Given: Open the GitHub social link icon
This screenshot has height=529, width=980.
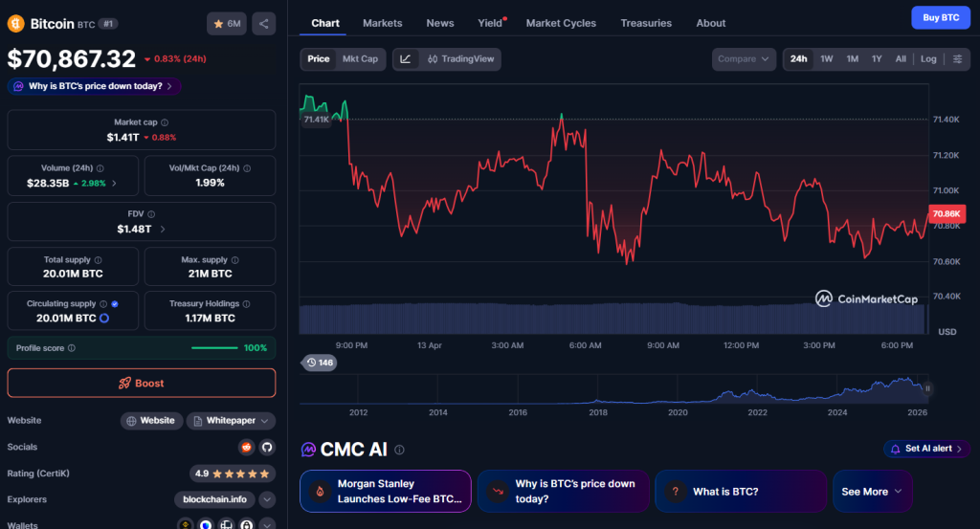Looking at the screenshot, I should pyautogui.click(x=267, y=447).
